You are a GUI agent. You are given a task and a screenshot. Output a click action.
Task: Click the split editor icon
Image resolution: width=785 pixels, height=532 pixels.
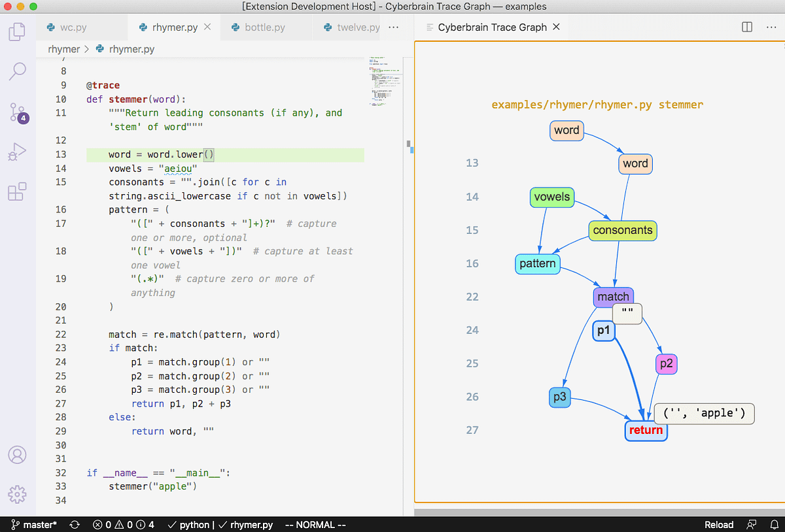[x=746, y=27]
